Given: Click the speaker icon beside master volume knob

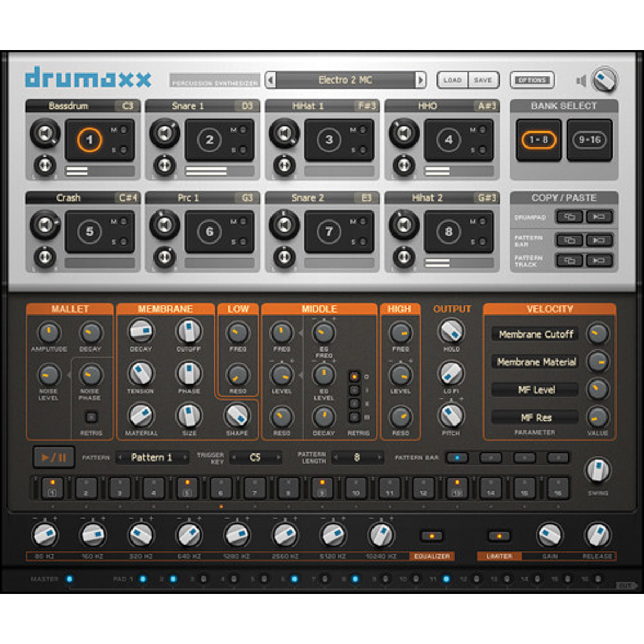Looking at the screenshot, I should [x=581, y=80].
